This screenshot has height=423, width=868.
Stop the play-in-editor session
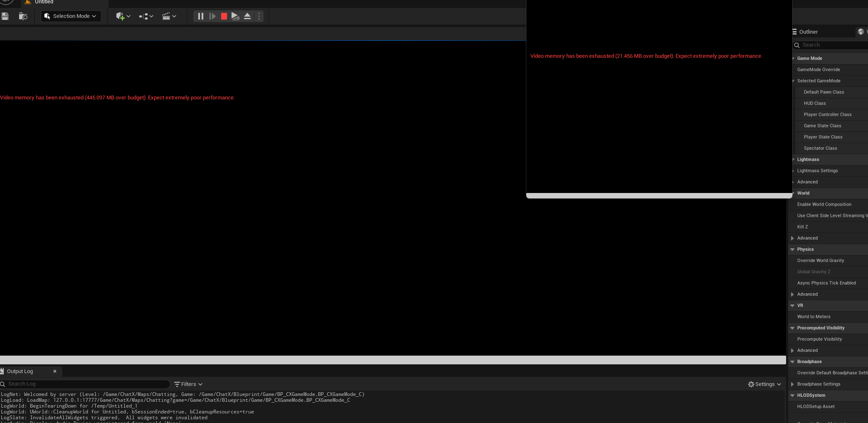(224, 16)
